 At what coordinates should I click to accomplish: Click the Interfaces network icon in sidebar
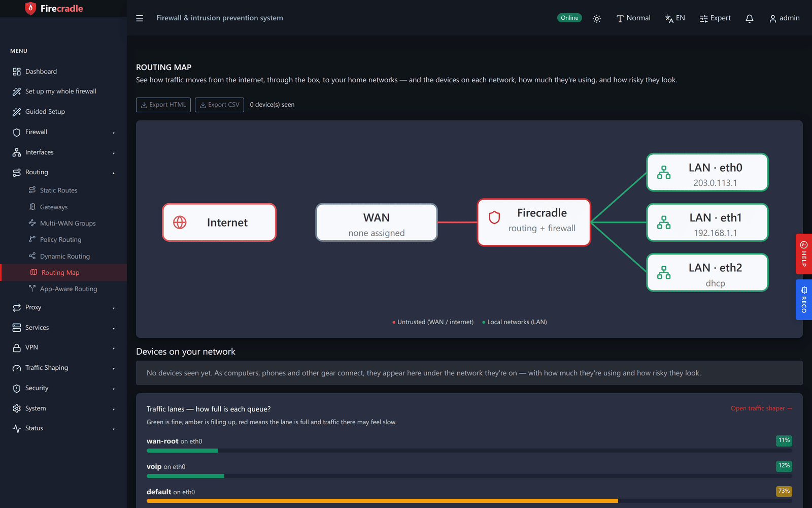tap(17, 152)
